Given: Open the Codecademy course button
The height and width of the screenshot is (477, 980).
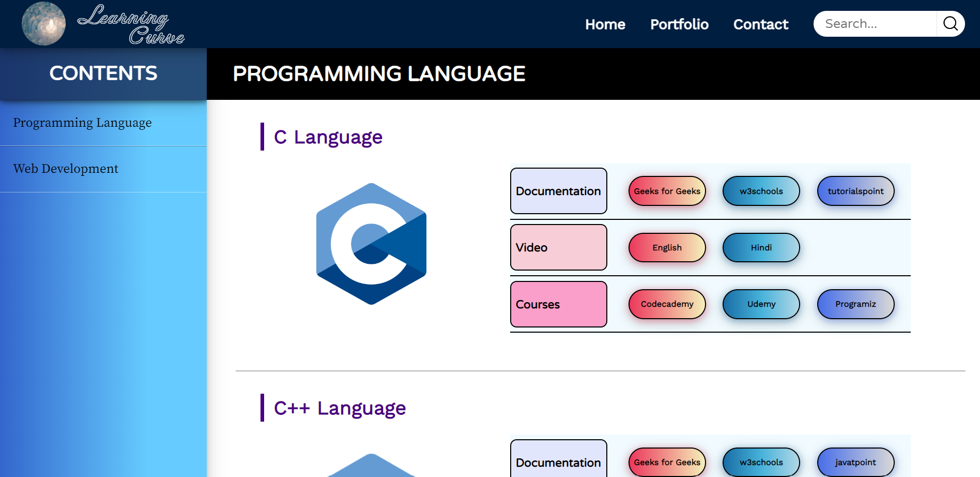Looking at the screenshot, I should point(667,304).
